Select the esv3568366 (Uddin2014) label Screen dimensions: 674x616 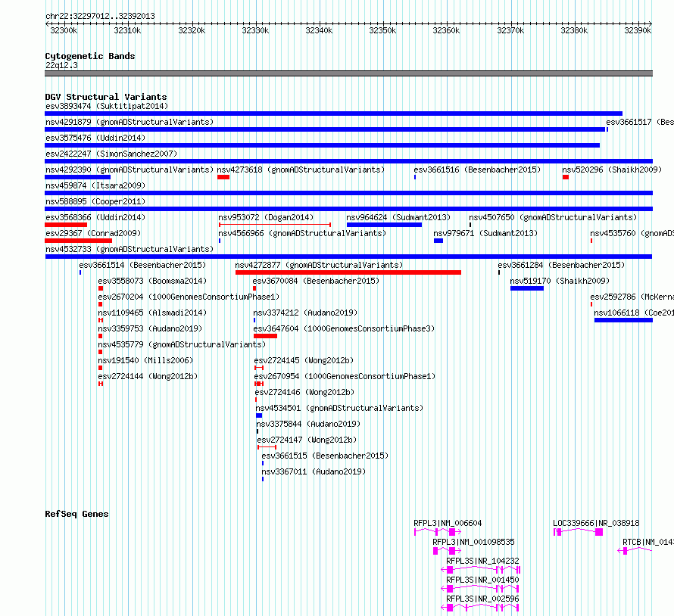[95, 217]
